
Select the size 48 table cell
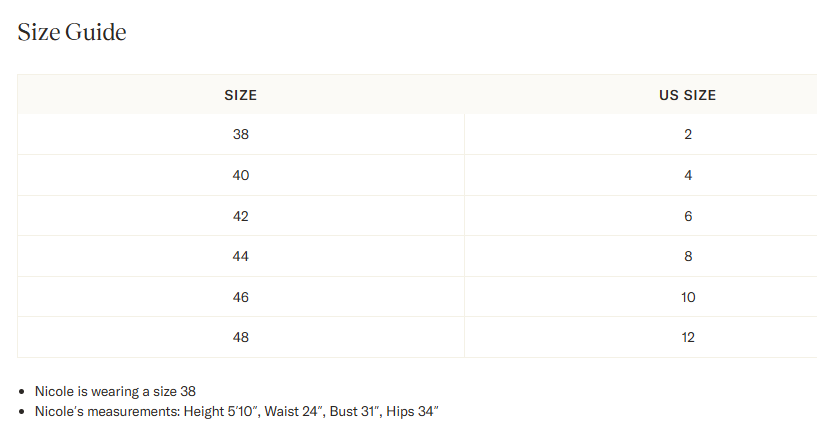click(240, 337)
